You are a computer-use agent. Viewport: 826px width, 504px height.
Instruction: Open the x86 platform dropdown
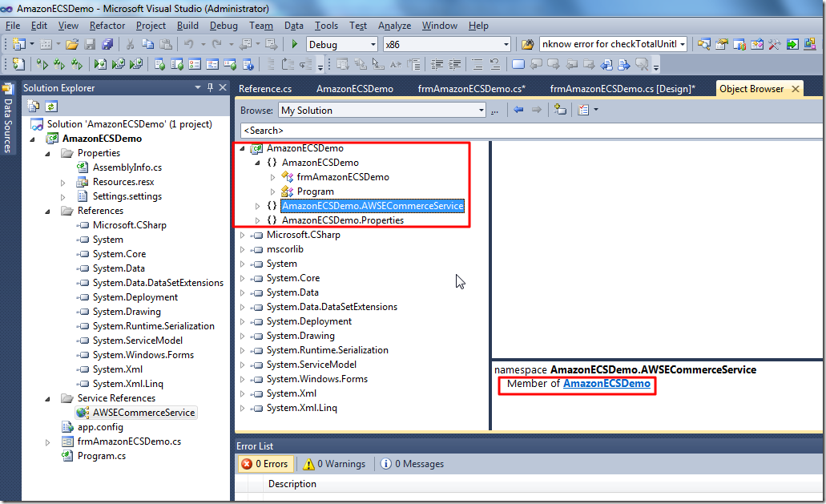pos(506,44)
